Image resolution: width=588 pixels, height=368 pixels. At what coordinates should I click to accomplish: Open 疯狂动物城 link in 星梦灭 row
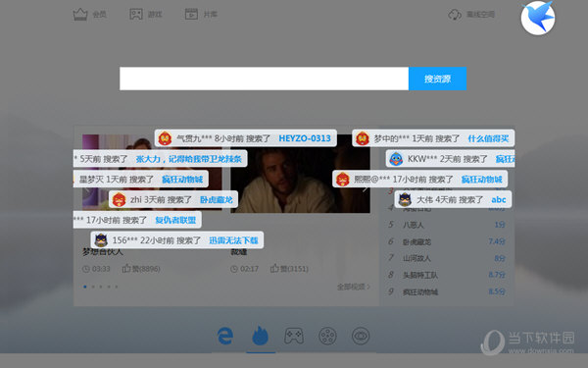tap(182, 180)
